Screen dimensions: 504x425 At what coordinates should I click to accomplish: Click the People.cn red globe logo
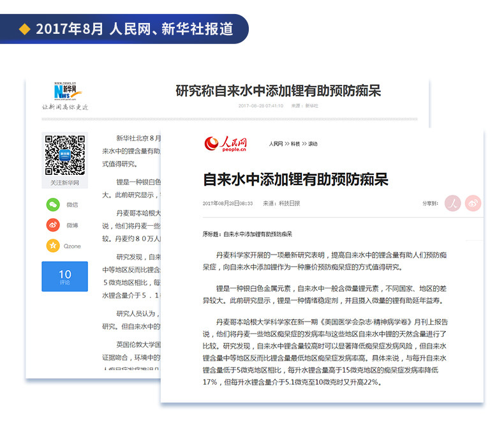226,144
